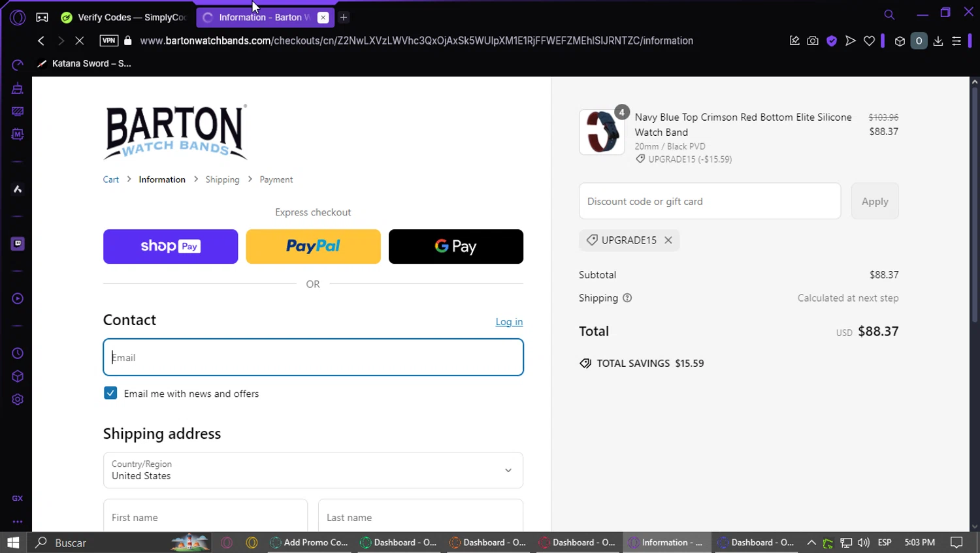Focus the Email input field
Viewport: 980px width, 553px height.
(x=313, y=357)
